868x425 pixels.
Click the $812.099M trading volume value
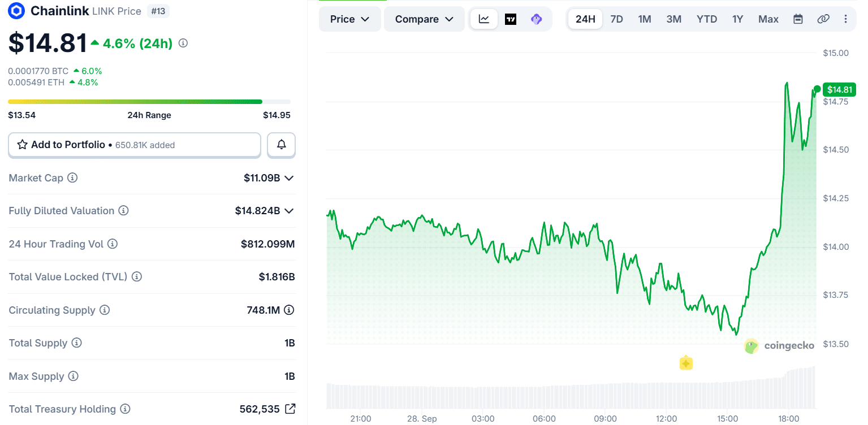point(268,244)
